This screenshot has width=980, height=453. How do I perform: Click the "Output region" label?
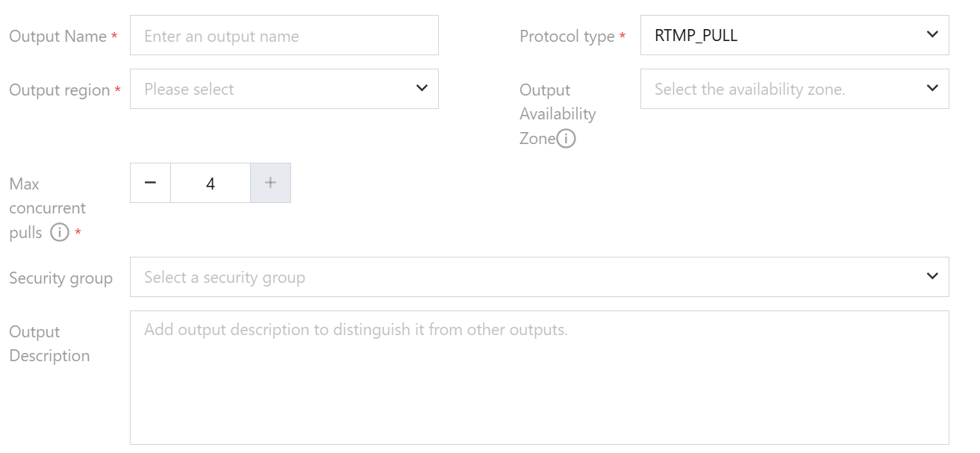pos(59,90)
